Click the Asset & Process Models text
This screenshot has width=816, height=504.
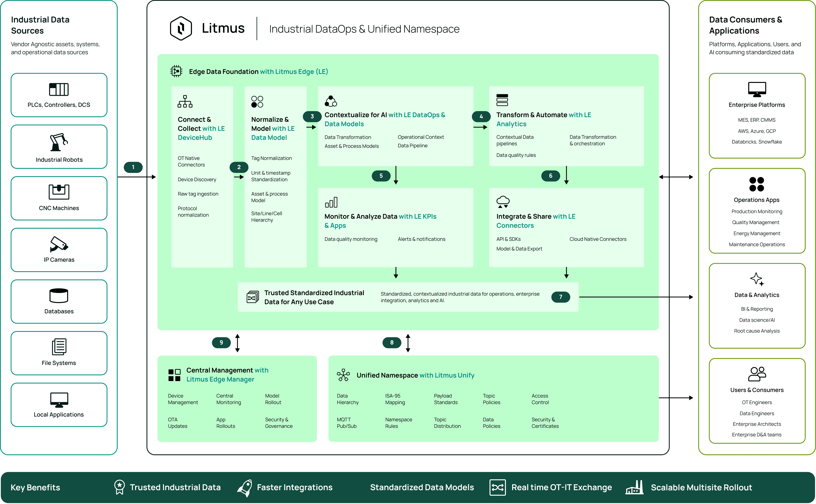click(x=351, y=146)
